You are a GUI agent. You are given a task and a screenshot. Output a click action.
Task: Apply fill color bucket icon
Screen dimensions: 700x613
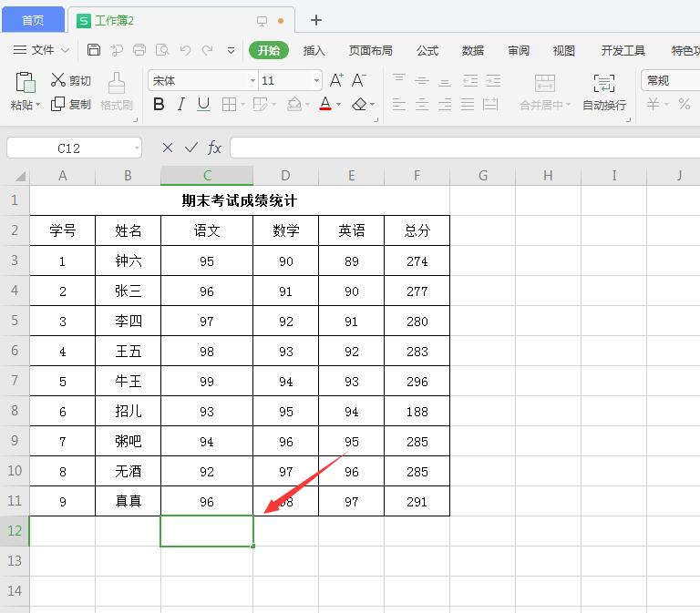(x=294, y=105)
